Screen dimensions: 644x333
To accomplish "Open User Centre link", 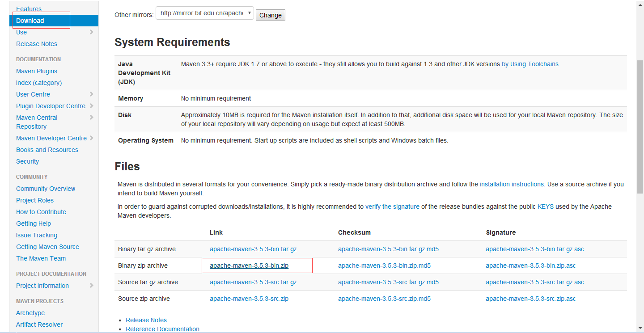I will point(33,94).
